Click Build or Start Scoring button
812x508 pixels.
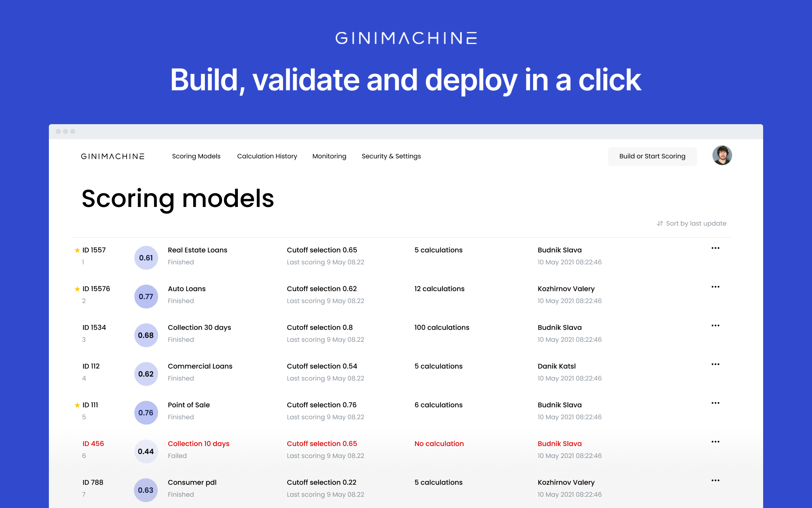click(651, 156)
